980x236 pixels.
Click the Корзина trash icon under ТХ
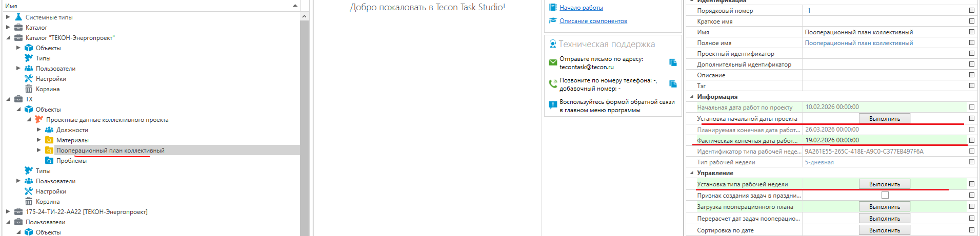[x=29, y=201]
